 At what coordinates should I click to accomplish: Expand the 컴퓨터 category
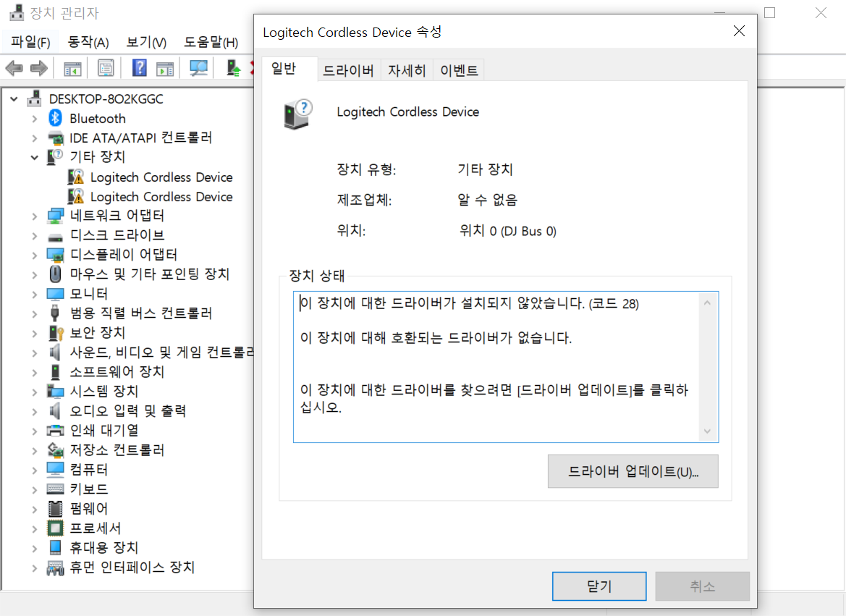(35, 471)
